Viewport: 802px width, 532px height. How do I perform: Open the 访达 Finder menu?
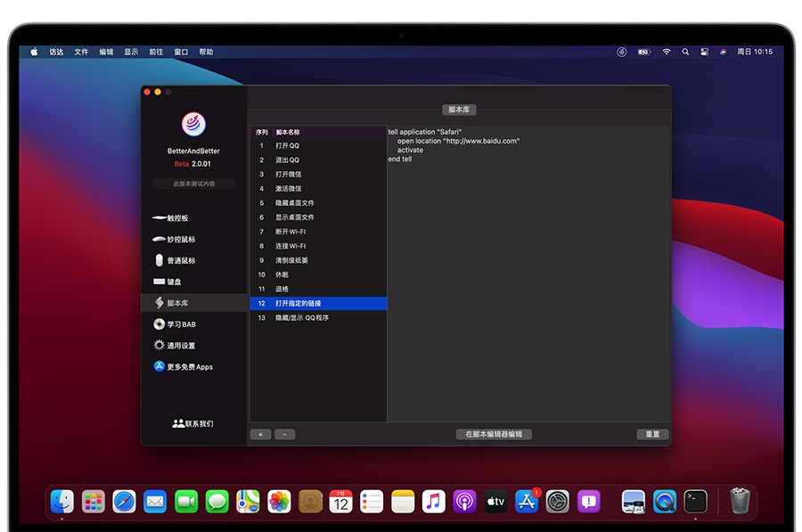click(x=56, y=52)
